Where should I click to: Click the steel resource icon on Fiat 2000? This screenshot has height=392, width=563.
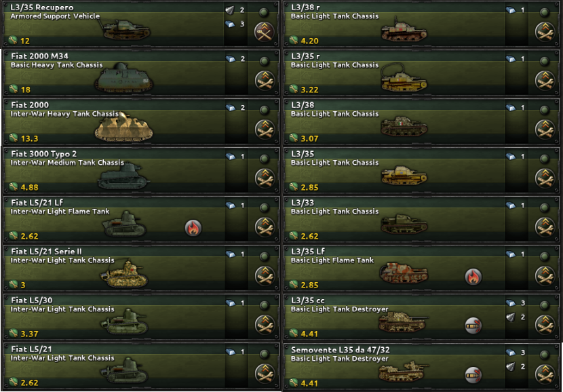tap(231, 108)
